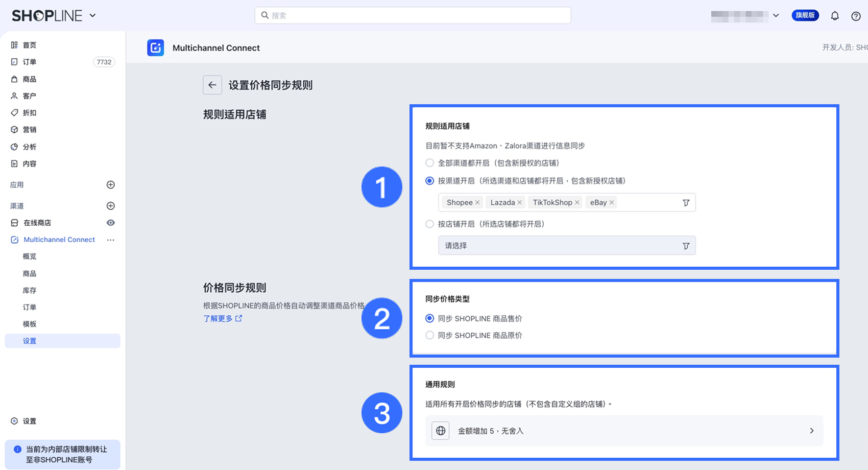Open 库存 under Multichannel Connect

(30, 291)
